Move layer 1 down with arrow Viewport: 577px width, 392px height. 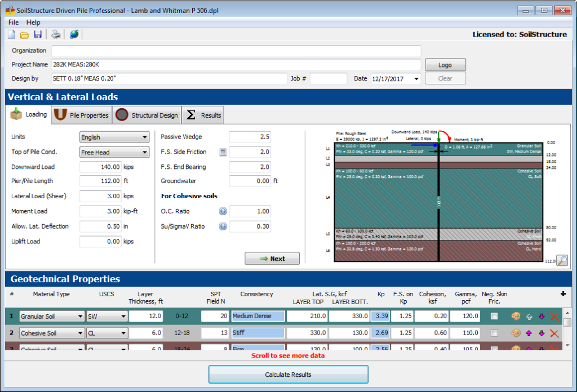[542, 317]
